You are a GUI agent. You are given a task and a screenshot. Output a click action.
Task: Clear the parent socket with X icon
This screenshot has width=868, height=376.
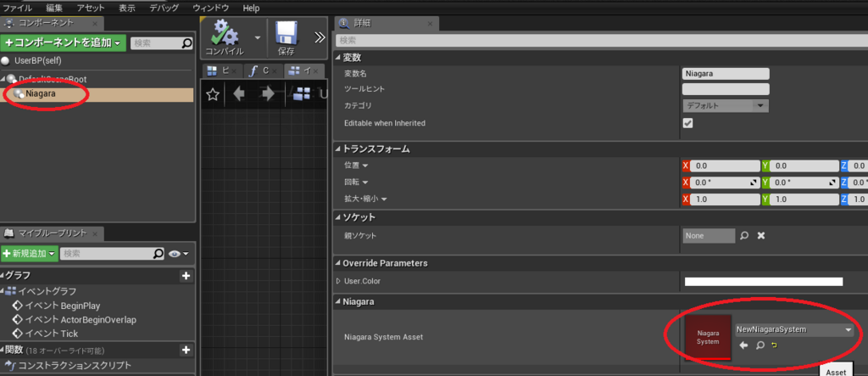coord(761,236)
